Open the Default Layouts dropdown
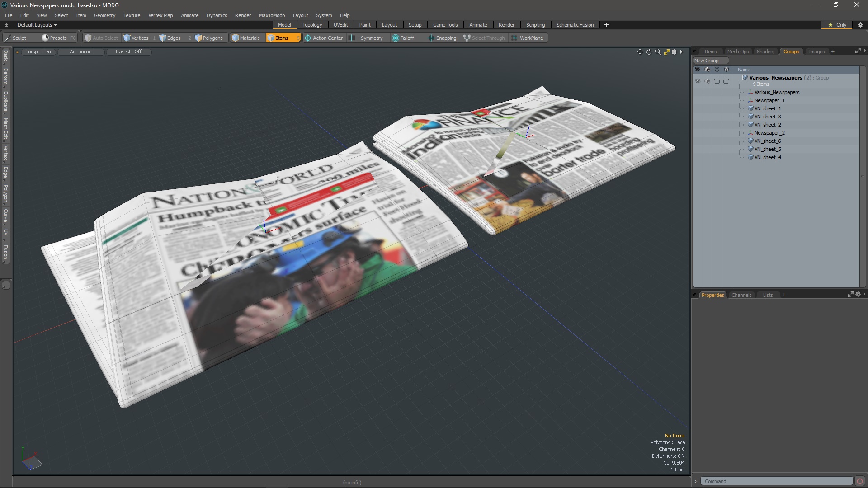 tap(37, 25)
